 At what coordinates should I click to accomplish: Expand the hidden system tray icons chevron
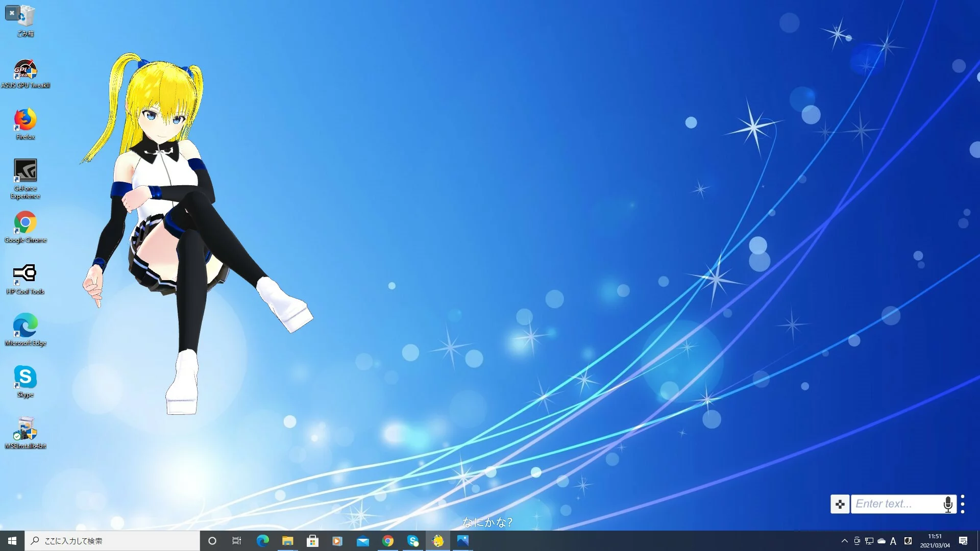click(844, 541)
